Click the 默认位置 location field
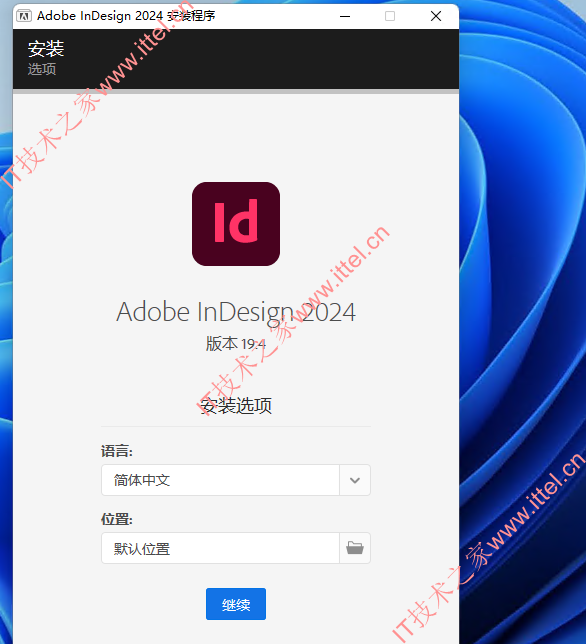Viewport: 586px width, 644px height. coord(221,548)
